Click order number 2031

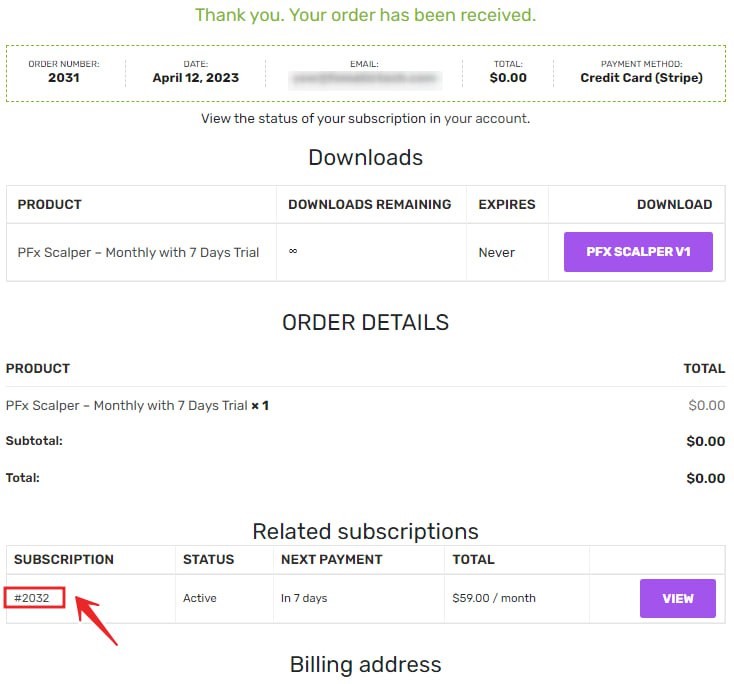[63, 78]
